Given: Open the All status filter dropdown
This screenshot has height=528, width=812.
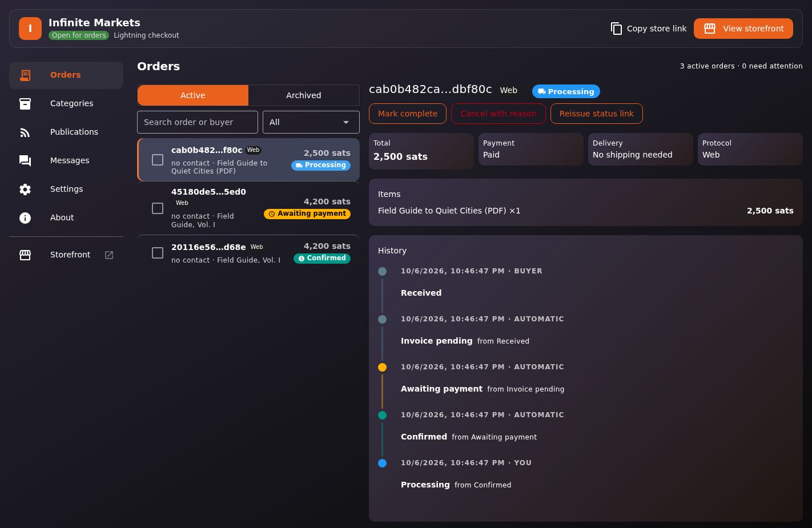Looking at the screenshot, I should coord(311,122).
